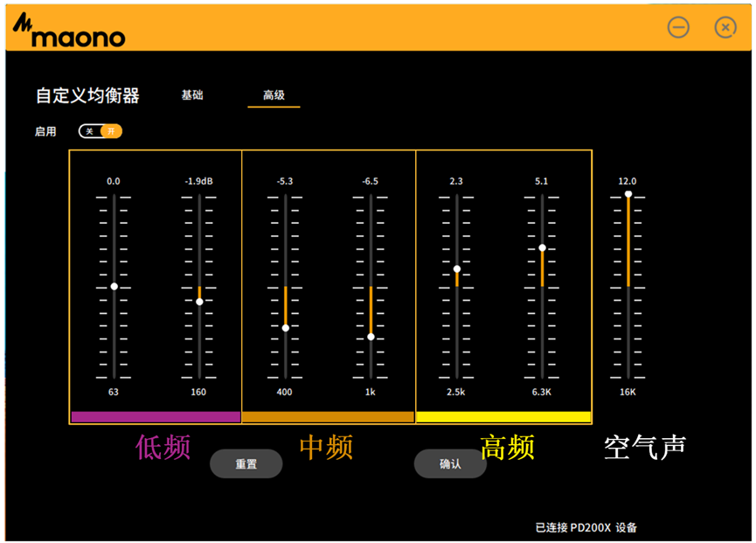The image size is (756, 543).
Task: Click the purple low-frequency color bar
Action: tap(156, 417)
